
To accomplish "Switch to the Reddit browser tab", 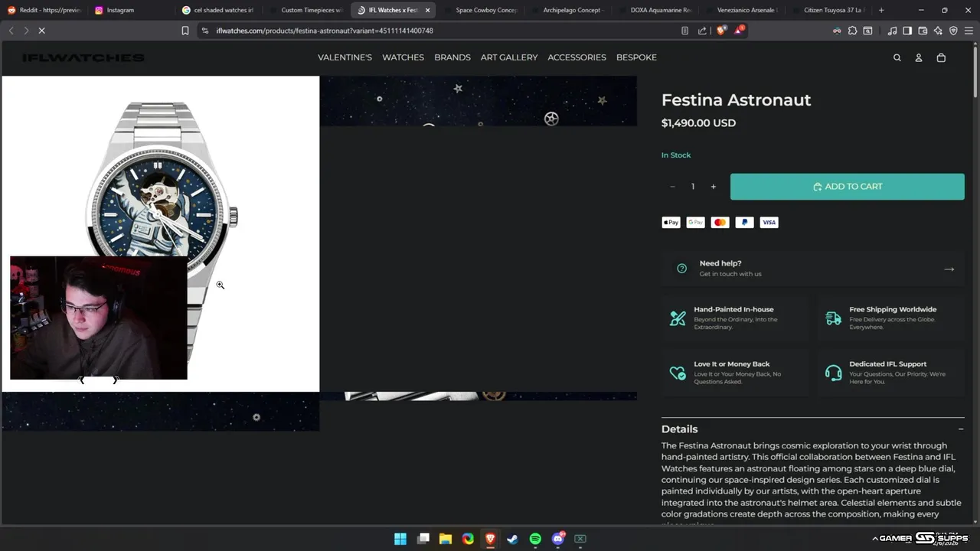I will tap(44, 10).
